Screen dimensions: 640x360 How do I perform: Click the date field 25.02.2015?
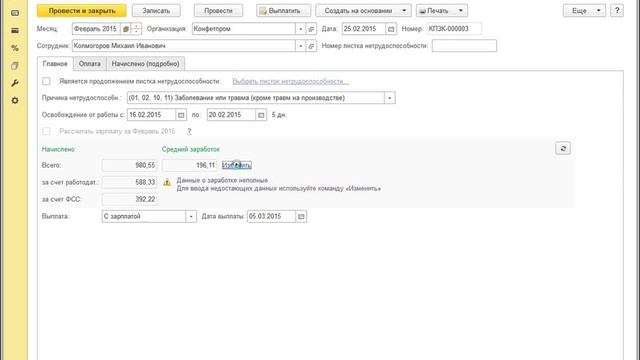[x=364, y=29]
